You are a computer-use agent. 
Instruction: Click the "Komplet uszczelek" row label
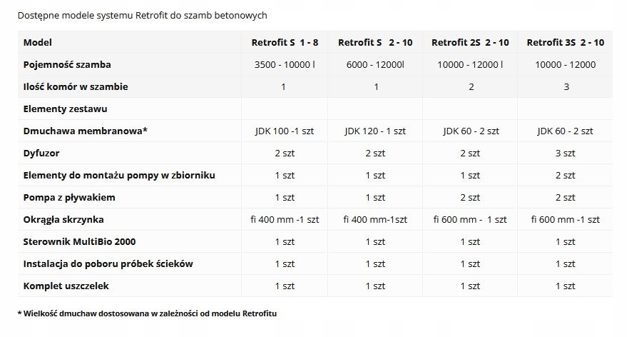[66, 286]
